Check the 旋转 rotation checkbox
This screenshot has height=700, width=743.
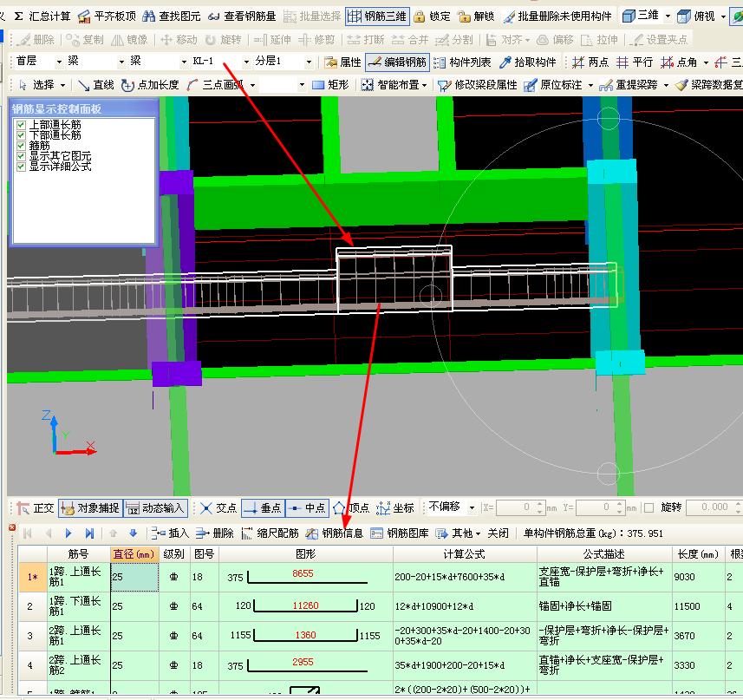tap(649, 508)
